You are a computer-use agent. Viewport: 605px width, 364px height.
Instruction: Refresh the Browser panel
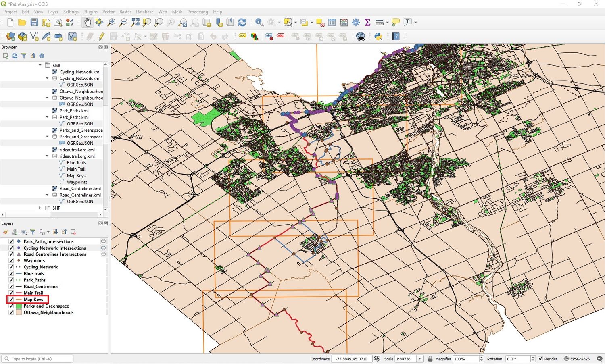(15, 56)
